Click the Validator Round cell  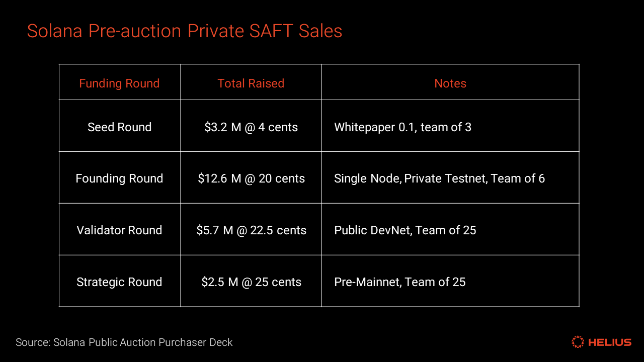(x=119, y=230)
